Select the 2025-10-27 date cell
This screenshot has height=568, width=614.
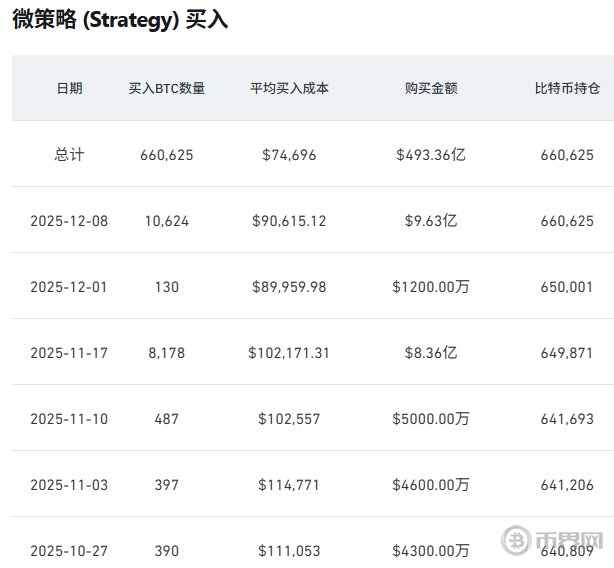[69, 550]
